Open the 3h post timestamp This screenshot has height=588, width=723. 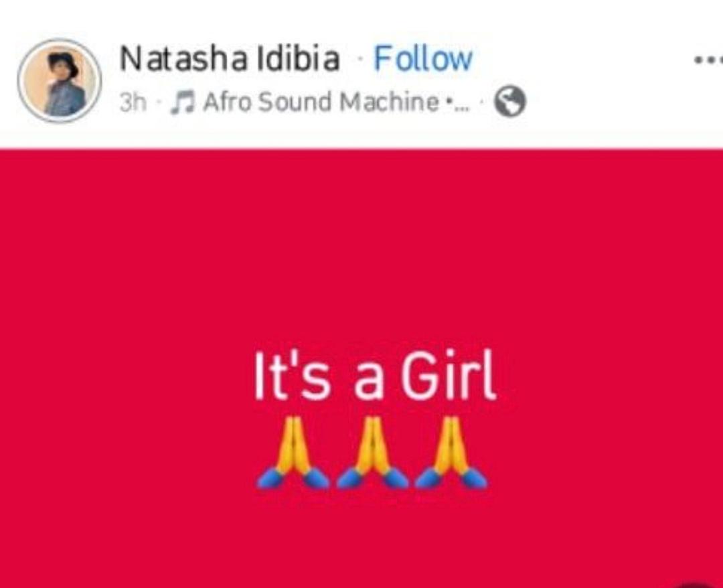[133, 102]
